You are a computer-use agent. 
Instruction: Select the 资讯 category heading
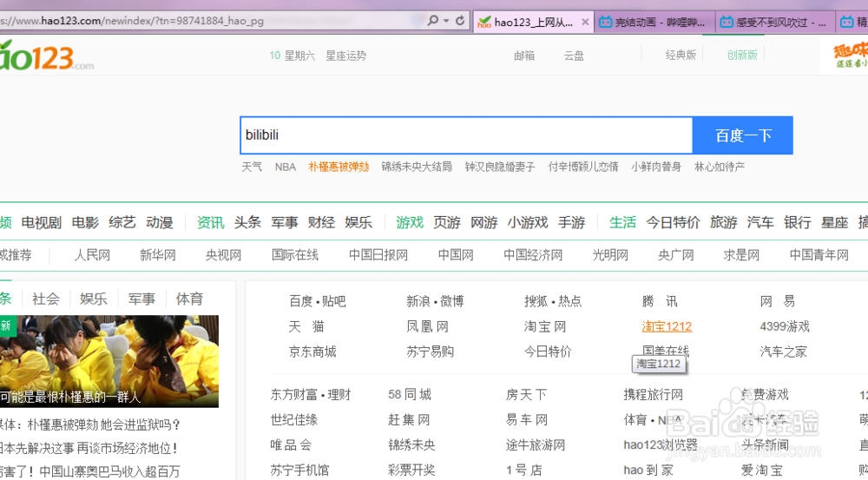click(x=210, y=222)
